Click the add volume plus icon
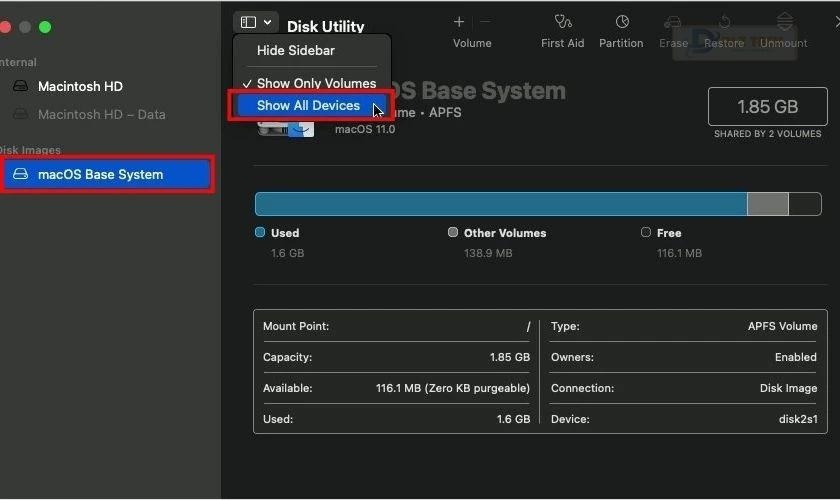The height and width of the screenshot is (500, 840). [x=459, y=22]
